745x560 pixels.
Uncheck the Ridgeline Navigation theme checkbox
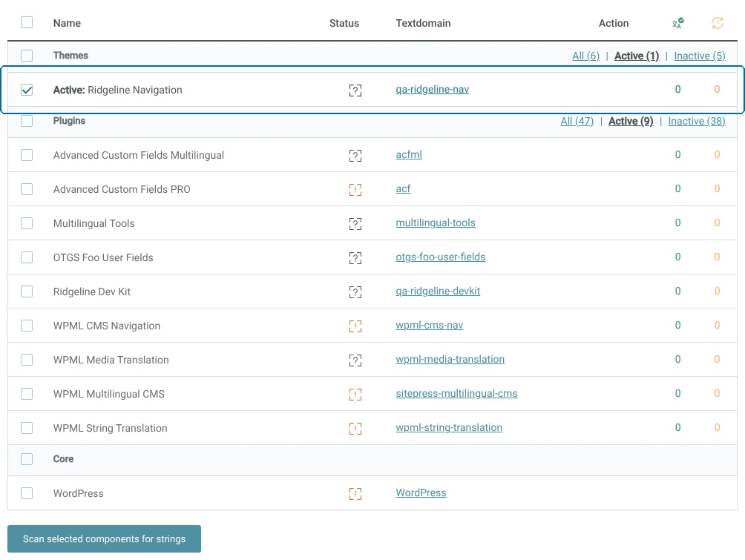(x=27, y=90)
